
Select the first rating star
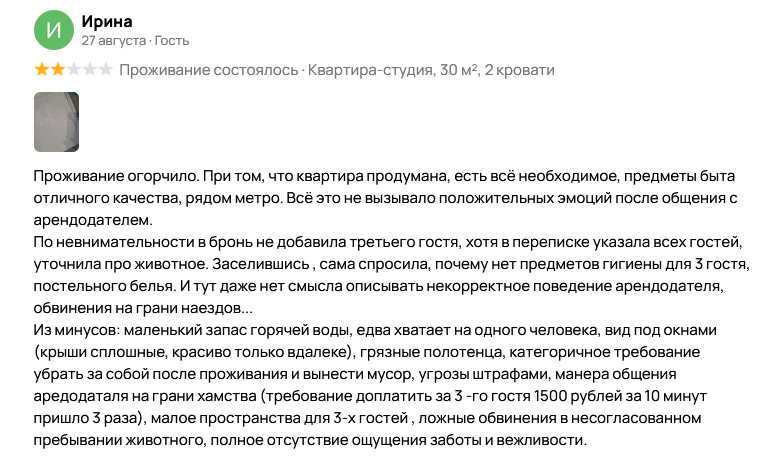41,70
